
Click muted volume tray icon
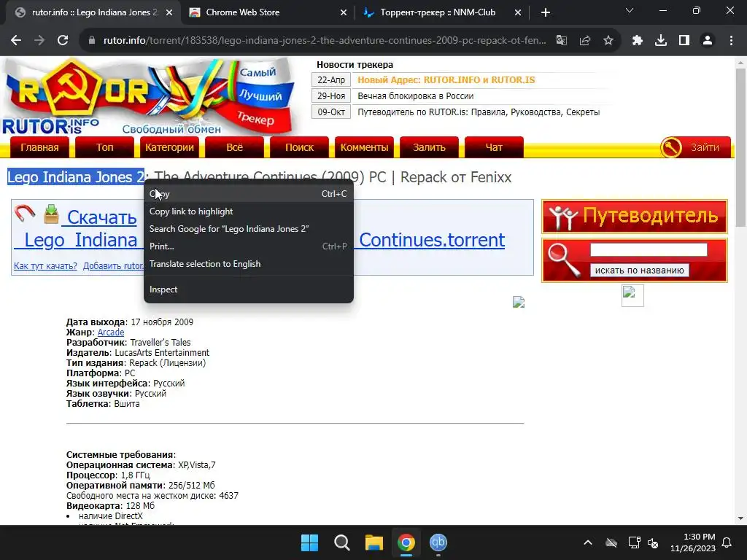[653, 542]
